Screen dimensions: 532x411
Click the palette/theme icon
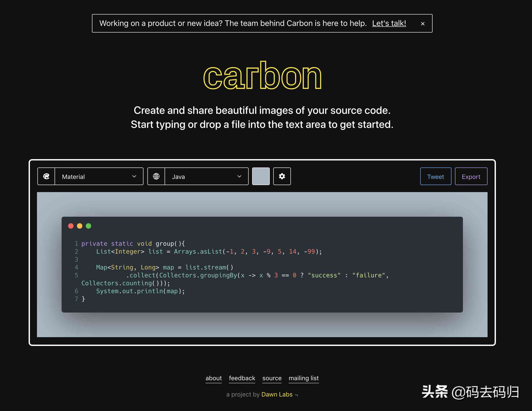coord(46,176)
